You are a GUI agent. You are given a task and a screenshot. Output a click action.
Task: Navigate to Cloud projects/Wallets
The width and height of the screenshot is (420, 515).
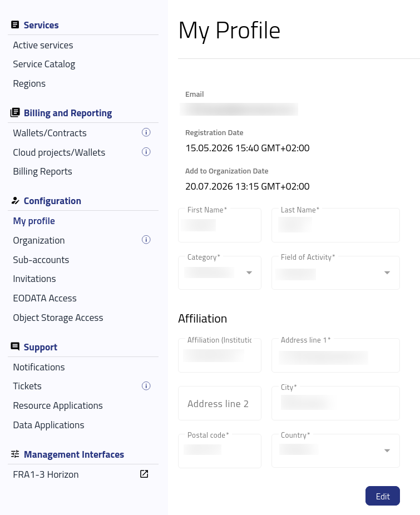[x=59, y=152]
